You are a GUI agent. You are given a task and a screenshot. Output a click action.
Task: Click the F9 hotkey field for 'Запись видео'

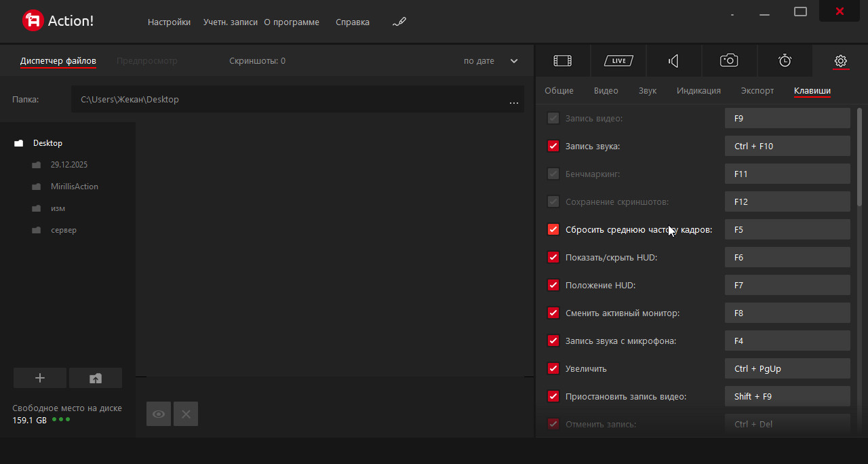tap(787, 118)
